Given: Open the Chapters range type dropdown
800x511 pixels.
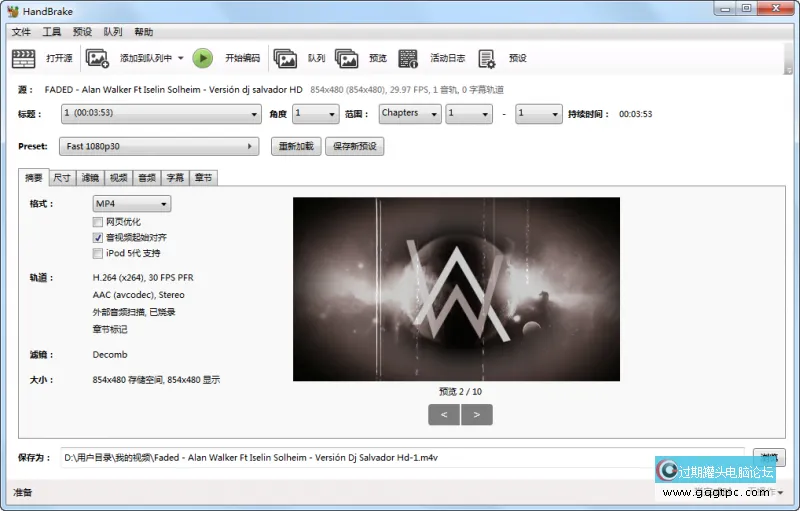Looking at the screenshot, I should pyautogui.click(x=410, y=114).
